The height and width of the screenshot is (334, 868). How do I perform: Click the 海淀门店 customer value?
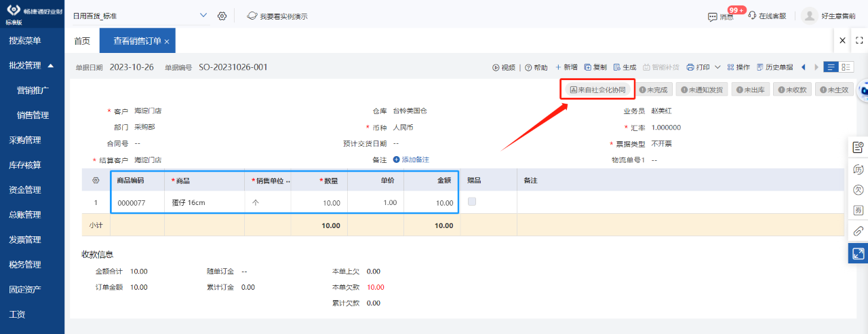click(148, 111)
